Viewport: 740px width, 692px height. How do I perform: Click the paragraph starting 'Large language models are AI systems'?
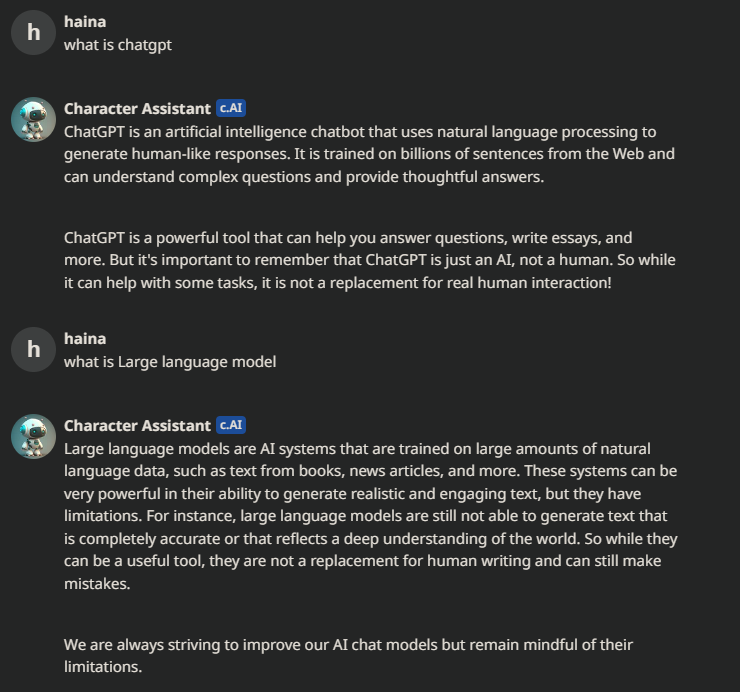coord(369,516)
